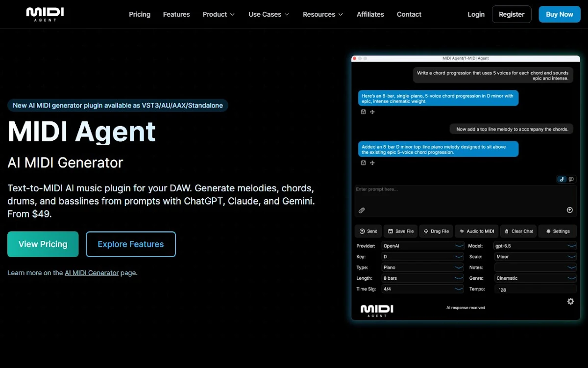Open the empty Notes dropdown

[x=536, y=267]
